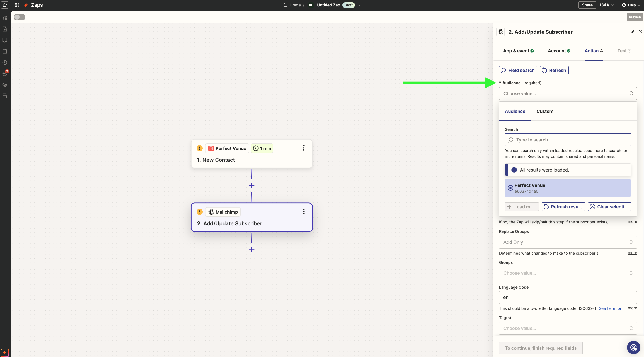644x357 pixels.
Task: Expand more text under Language Code
Action: [x=632, y=308]
